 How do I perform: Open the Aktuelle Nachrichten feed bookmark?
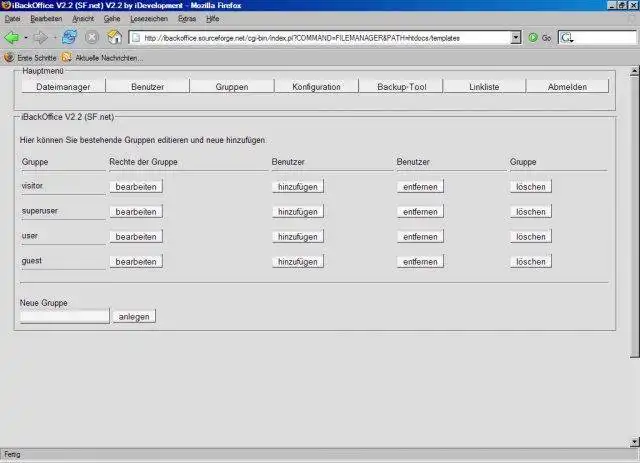[102, 58]
